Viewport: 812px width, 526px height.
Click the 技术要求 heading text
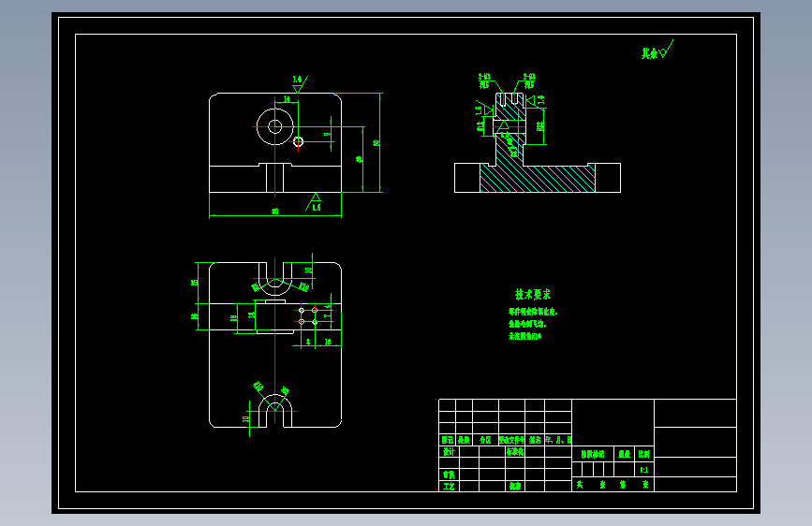point(532,295)
